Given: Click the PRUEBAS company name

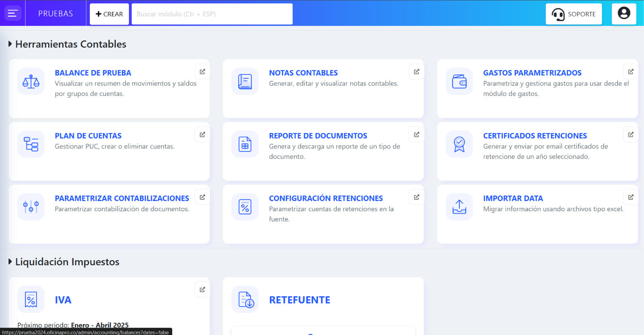Looking at the screenshot, I should [56, 14].
